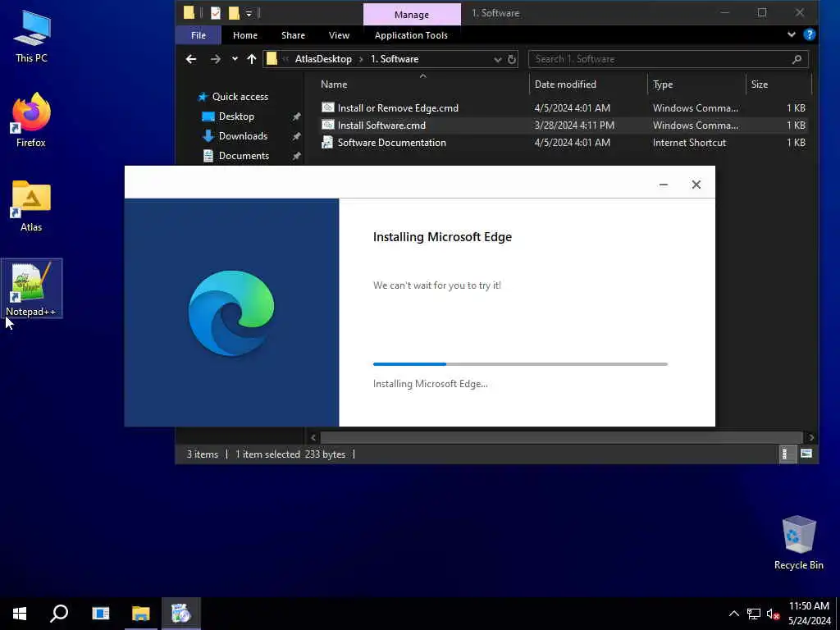This screenshot has width=840, height=630.
Task: Click the Show Desktop strip at the taskbar's right end
Action: point(838,614)
